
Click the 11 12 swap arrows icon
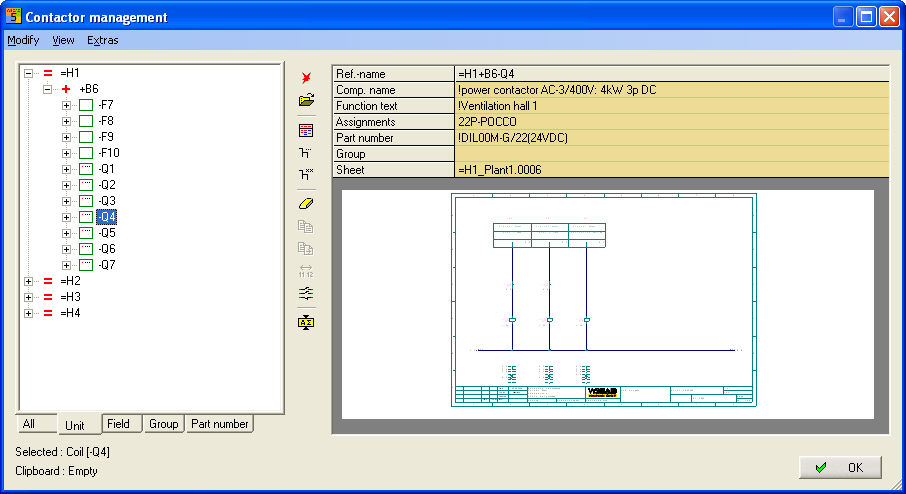(306, 270)
